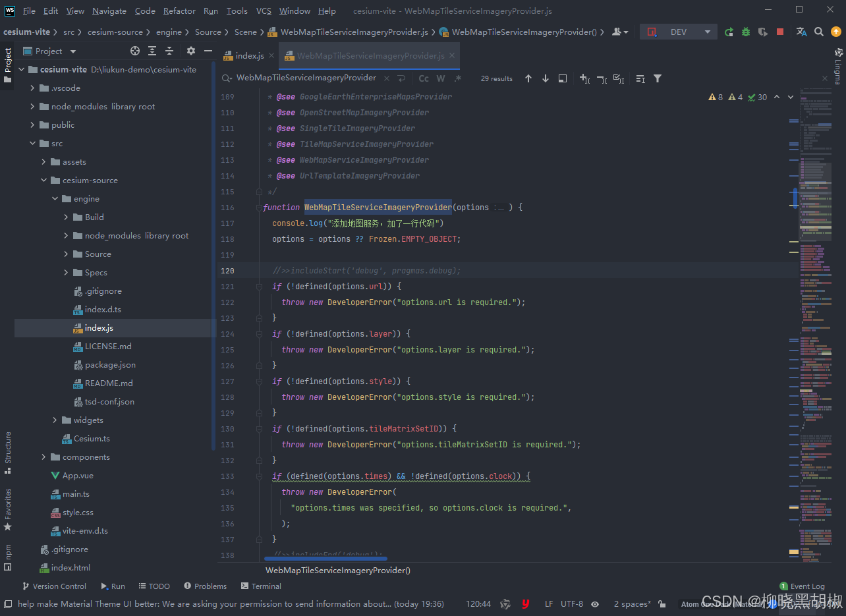Open the translate icon in toolbar

click(801, 32)
